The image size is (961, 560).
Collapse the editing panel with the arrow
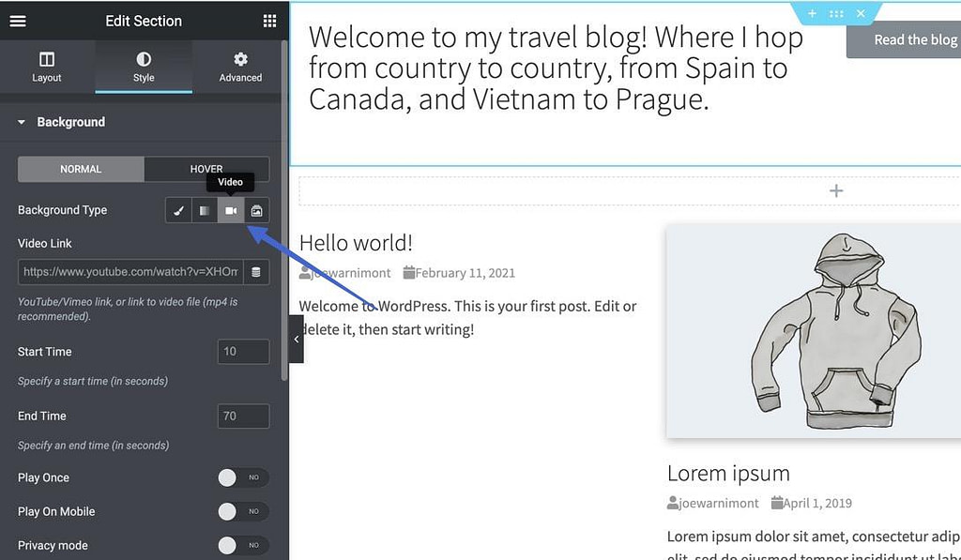pyautogui.click(x=296, y=339)
